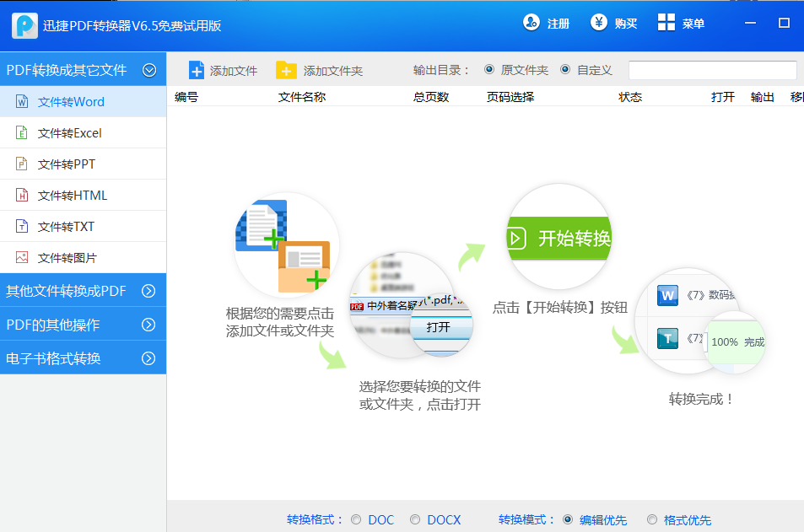Click the purchase (购买) yen icon
The height and width of the screenshot is (532, 804).
[598, 23]
